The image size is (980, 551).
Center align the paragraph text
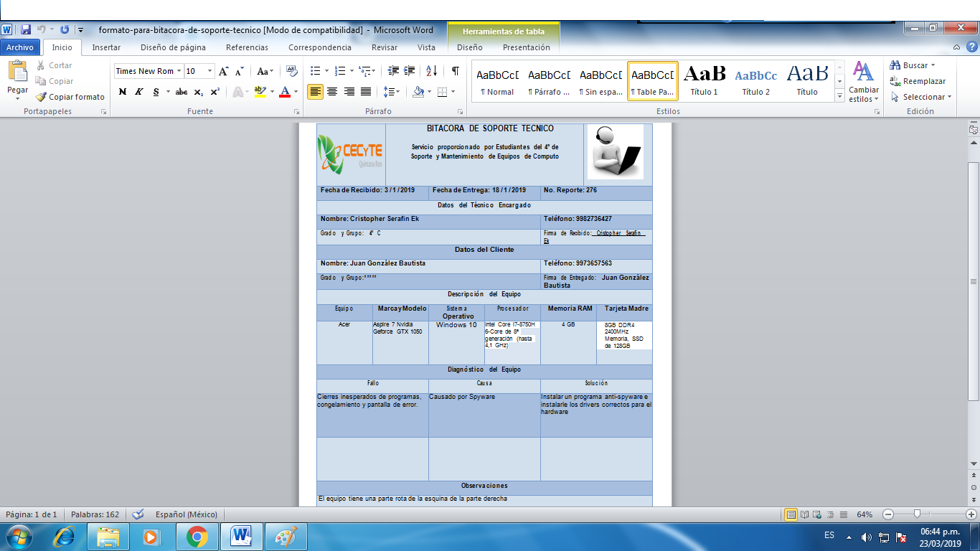point(332,92)
